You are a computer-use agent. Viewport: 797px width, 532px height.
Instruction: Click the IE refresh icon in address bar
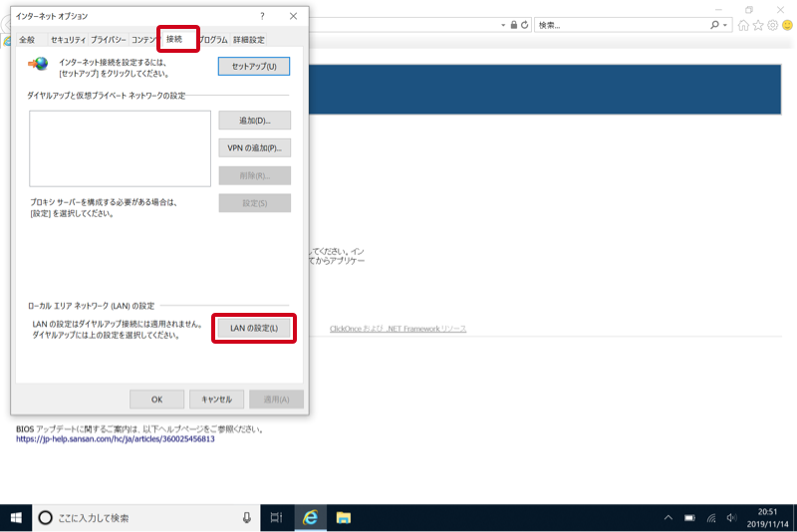[x=525, y=25]
